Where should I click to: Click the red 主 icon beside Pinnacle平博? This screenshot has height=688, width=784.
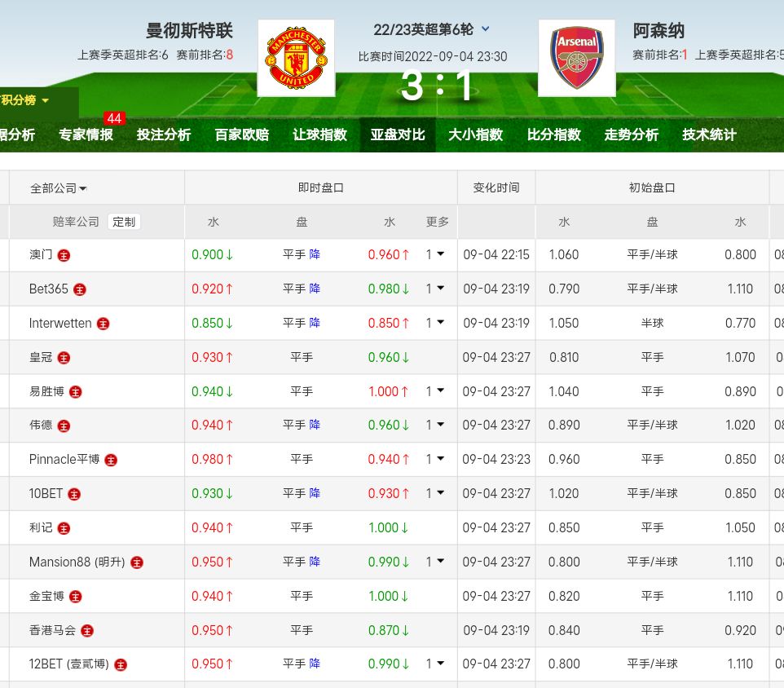coord(111,460)
